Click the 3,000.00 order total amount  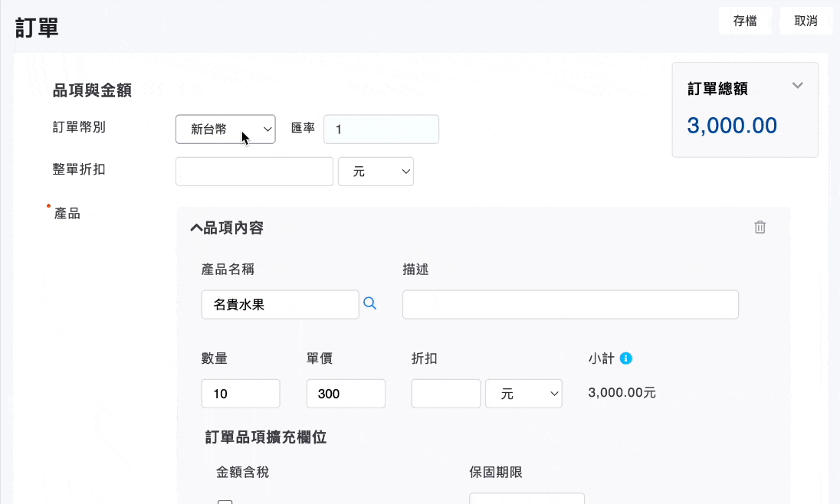click(732, 126)
